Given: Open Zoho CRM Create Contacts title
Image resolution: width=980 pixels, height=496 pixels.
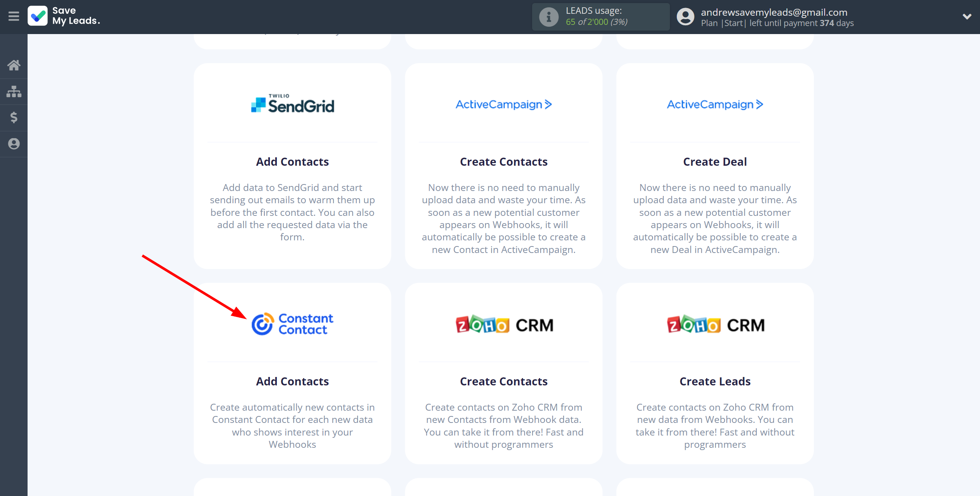Looking at the screenshot, I should (x=504, y=382).
